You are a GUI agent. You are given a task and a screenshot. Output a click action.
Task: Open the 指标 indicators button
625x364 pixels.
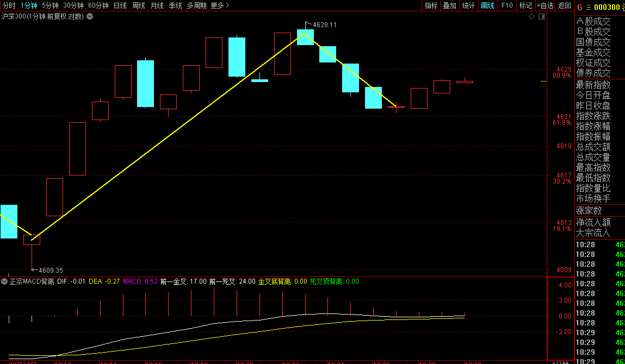point(431,5)
